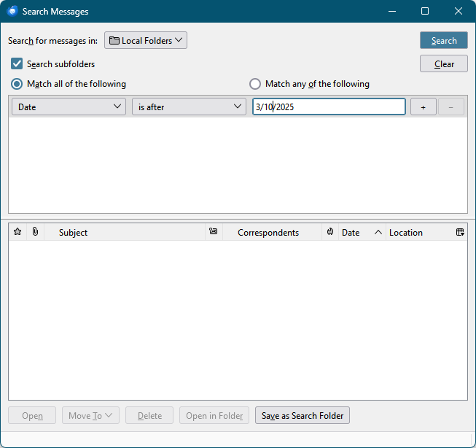476x448 pixels.
Task: Click the date value input field
Action: click(328, 107)
